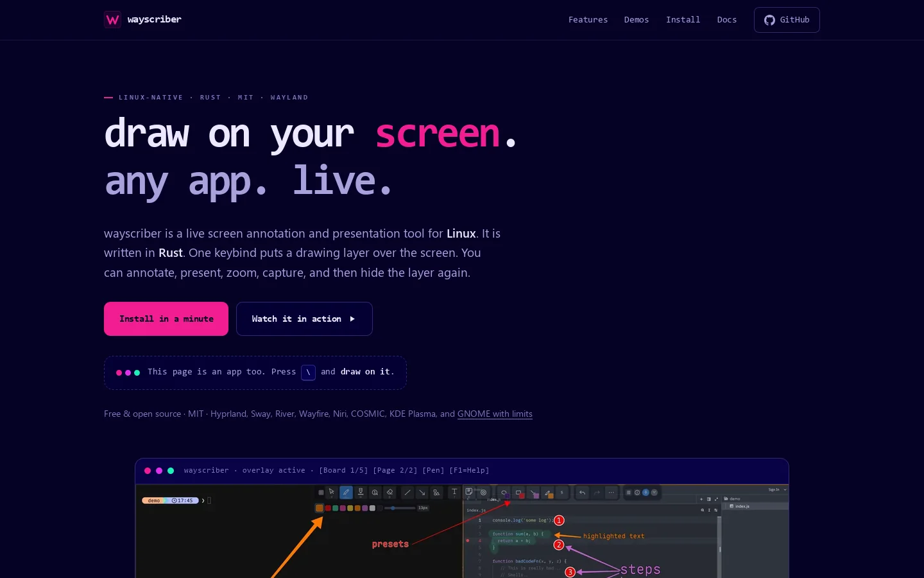Click the [Board 1/5] status text

[343, 471]
